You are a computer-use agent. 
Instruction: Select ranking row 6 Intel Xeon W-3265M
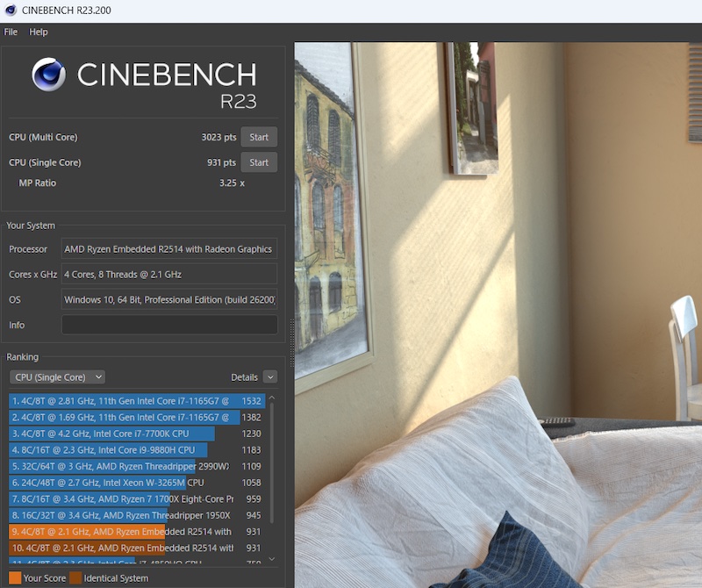pyautogui.click(x=136, y=483)
